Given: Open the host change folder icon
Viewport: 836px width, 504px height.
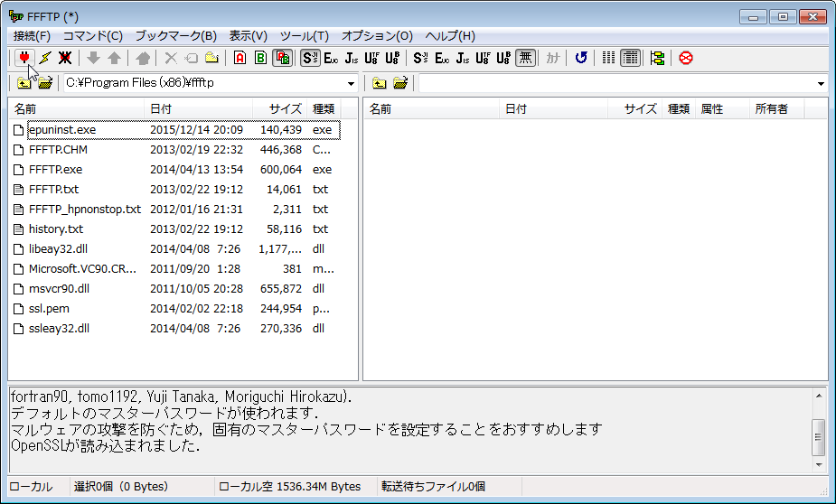Looking at the screenshot, I should (x=399, y=82).
